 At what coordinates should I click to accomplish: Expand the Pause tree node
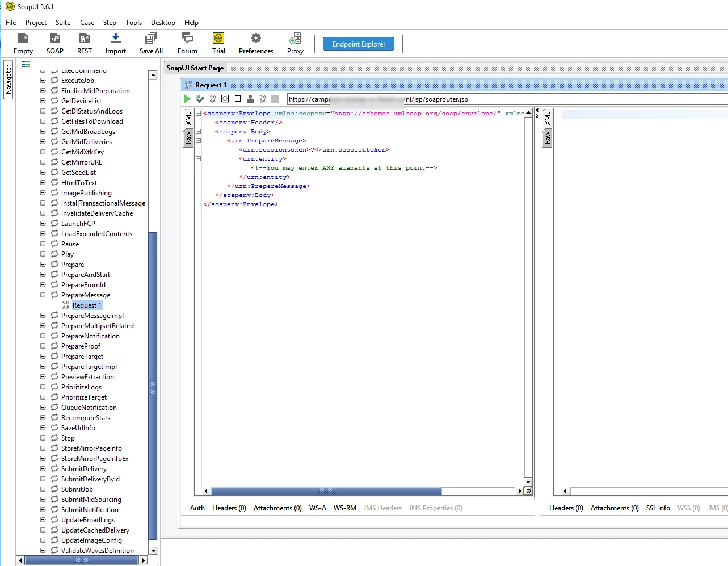[x=43, y=244]
